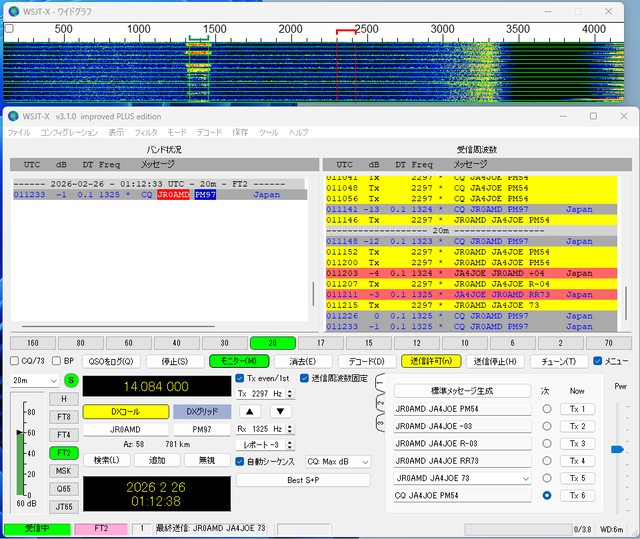Click the 送信停止(H) button

(495, 362)
